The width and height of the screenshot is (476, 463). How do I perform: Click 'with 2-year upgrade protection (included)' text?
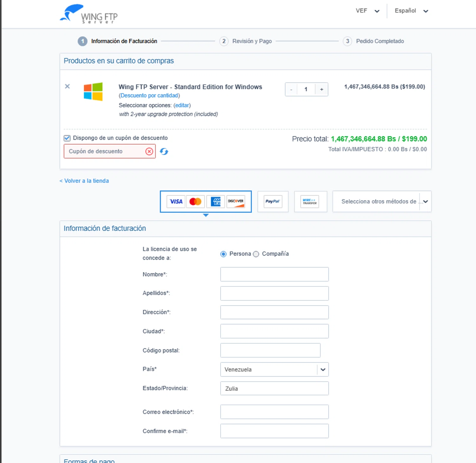point(169,114)
